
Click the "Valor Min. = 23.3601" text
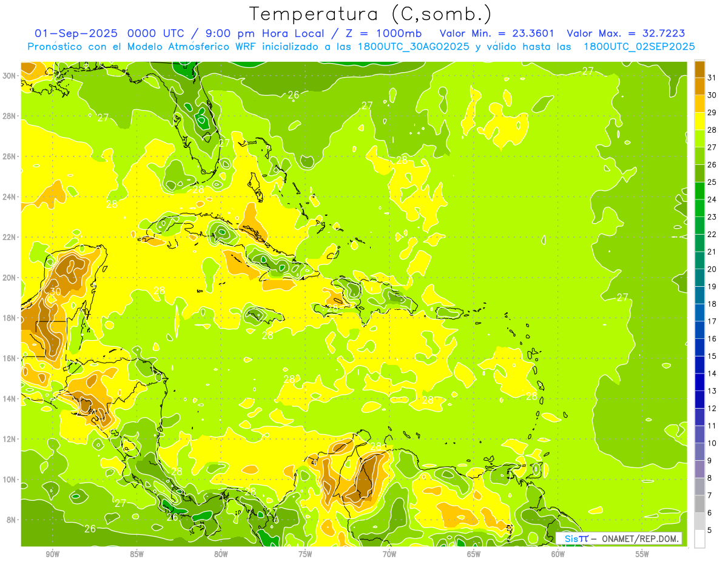pyautogui.click(x=498, y=33)
